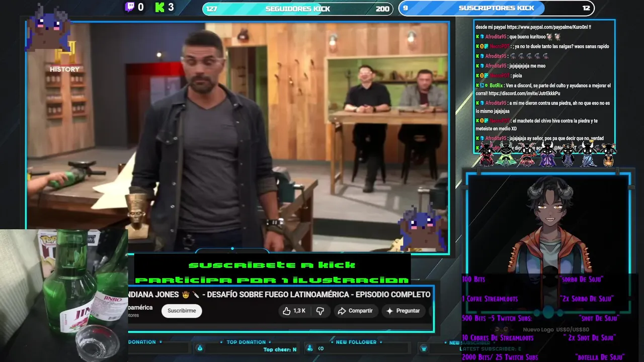Click the person icon under New Follower

(x=309, y=348)
